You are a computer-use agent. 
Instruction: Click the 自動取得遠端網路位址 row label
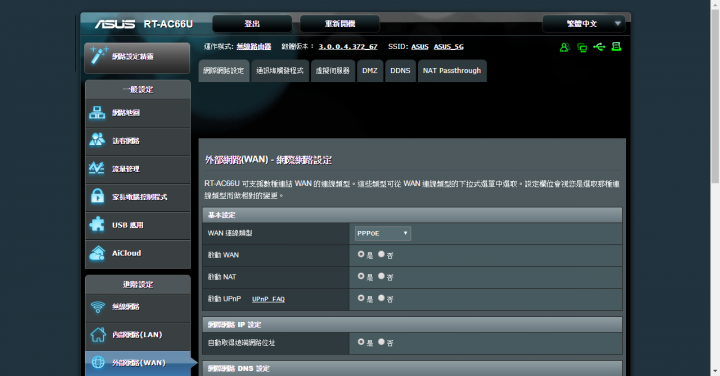242,342
